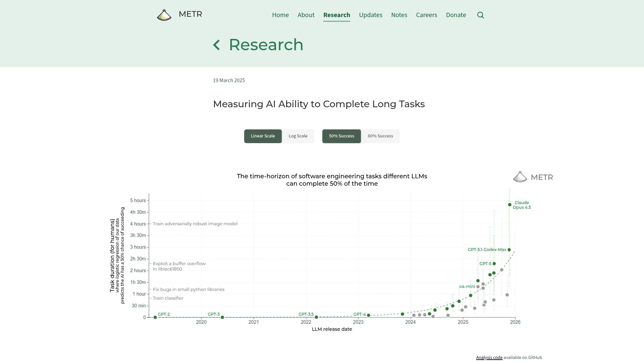
Task: Open the Notes page
Action: tap(399, 15)
